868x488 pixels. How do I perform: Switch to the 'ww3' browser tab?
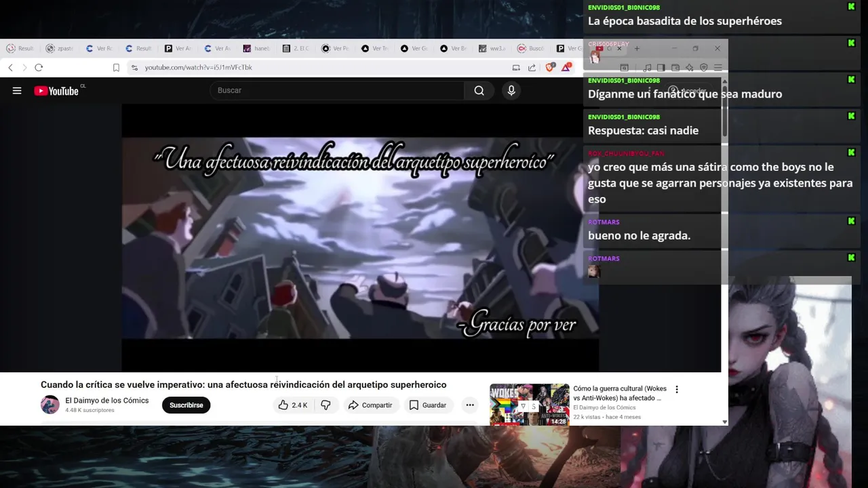tap(493, 49)
